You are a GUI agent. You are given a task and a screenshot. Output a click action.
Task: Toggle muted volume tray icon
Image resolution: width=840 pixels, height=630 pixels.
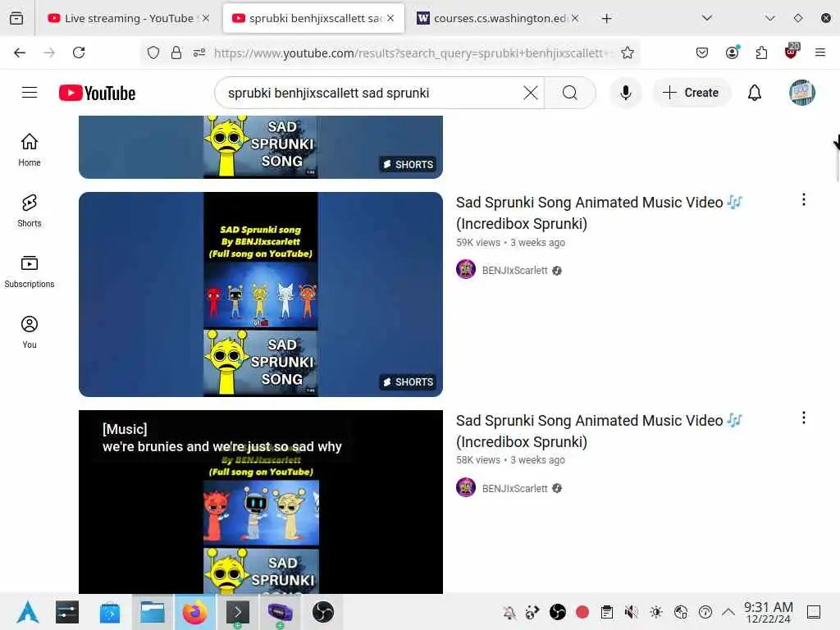click(x=631, y=612)
